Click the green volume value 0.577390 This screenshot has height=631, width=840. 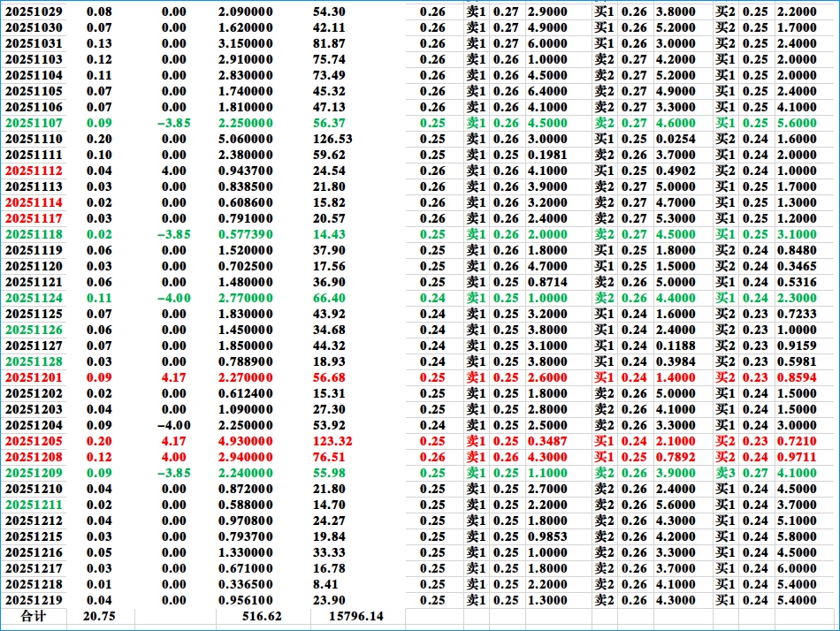(245, 234)
